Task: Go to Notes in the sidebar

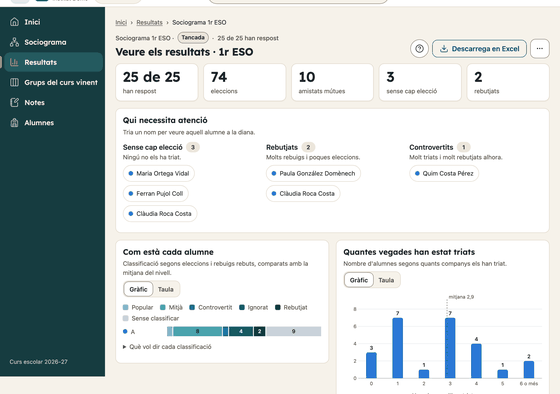Action: tap(54, 103)
